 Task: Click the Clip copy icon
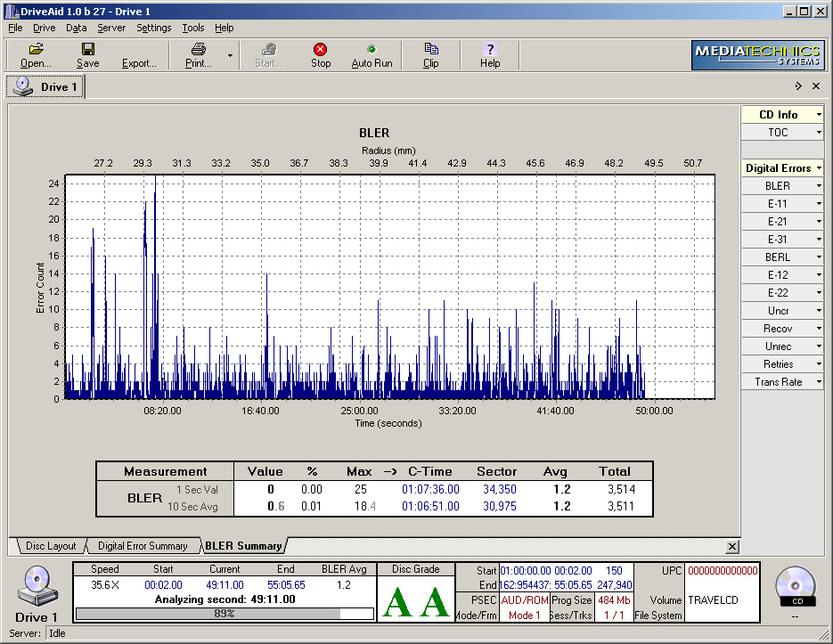coord(430,50)
